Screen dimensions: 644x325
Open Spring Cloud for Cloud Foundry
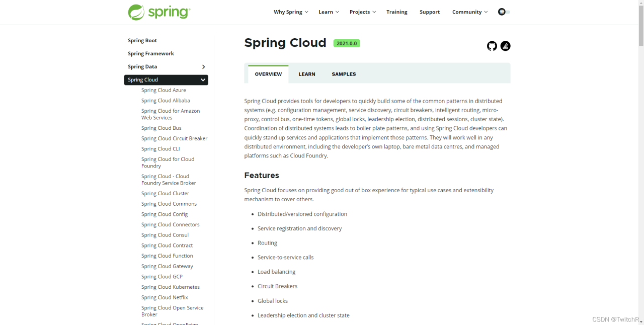click(x=168, y=162)
